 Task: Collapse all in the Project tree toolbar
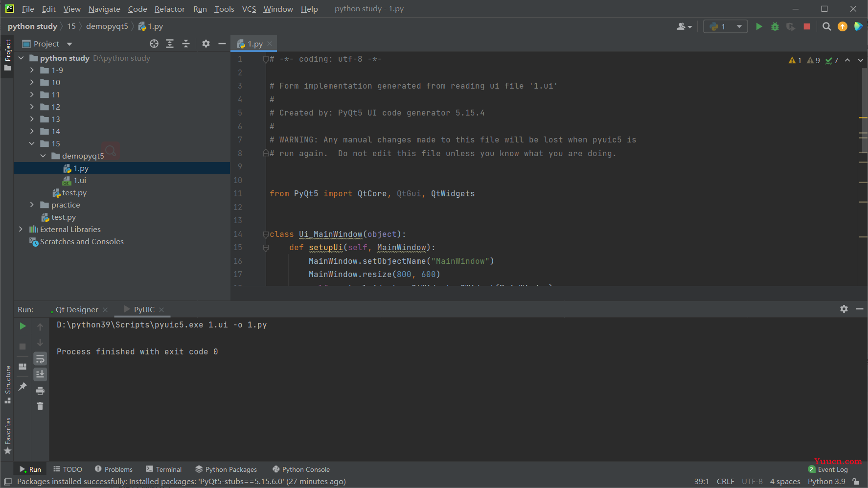click(186, 44)
